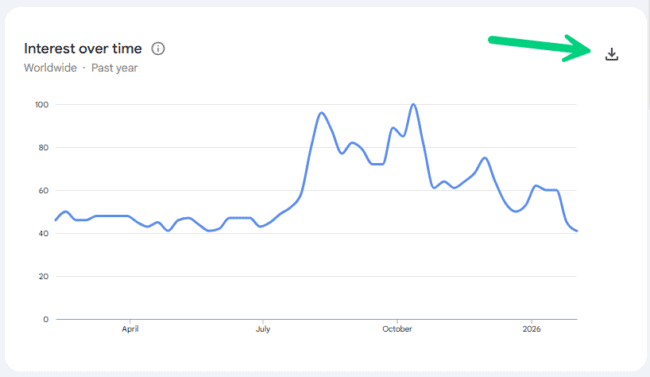650x377 pixels.
Task: Click the 'October' axis label
Action: pos(397,329)
